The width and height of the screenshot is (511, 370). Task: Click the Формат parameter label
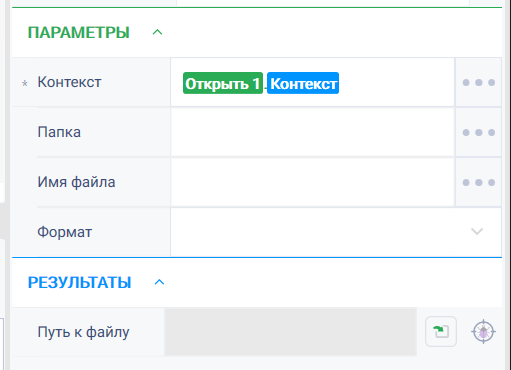click(65, 232)
